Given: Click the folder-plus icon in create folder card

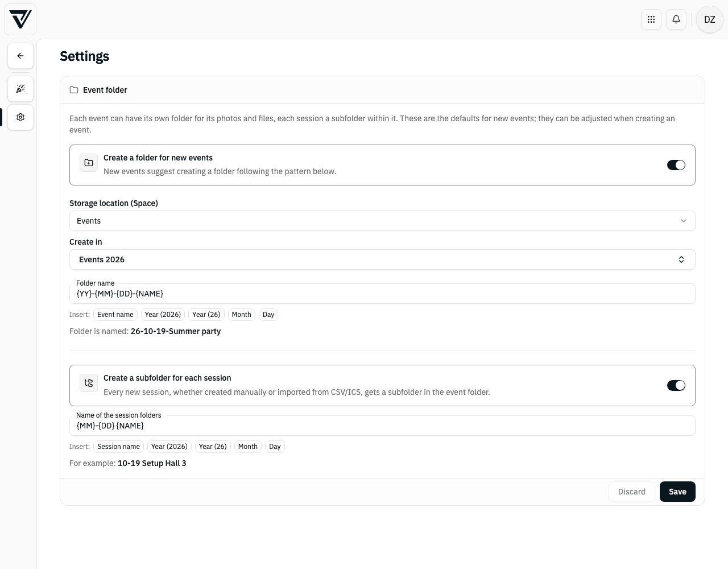Looking at the screenshot, I should pyautogui.click(x=89, y=163).
